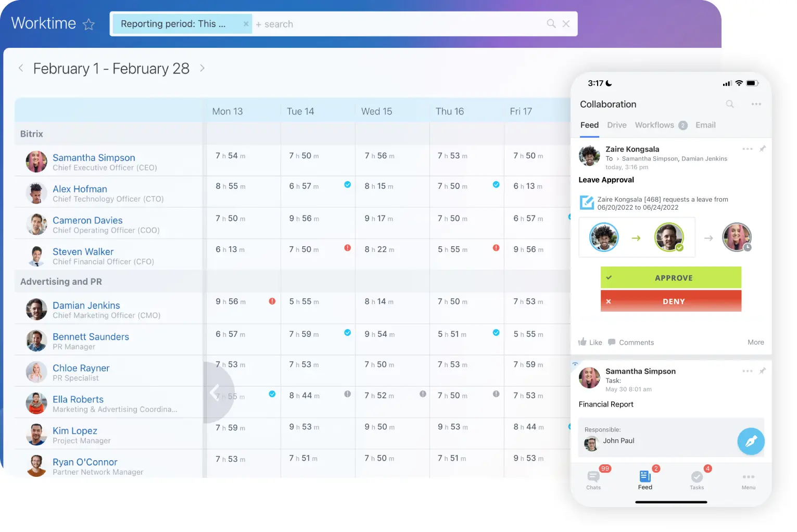
Task: Advance to next month with right chevron
Action: (202, 68)
